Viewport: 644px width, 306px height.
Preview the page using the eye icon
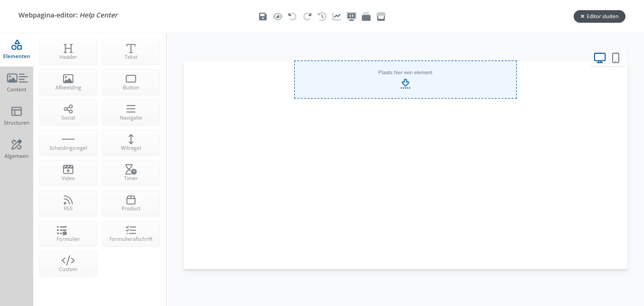pyautogui.click(x=277, y=16)
